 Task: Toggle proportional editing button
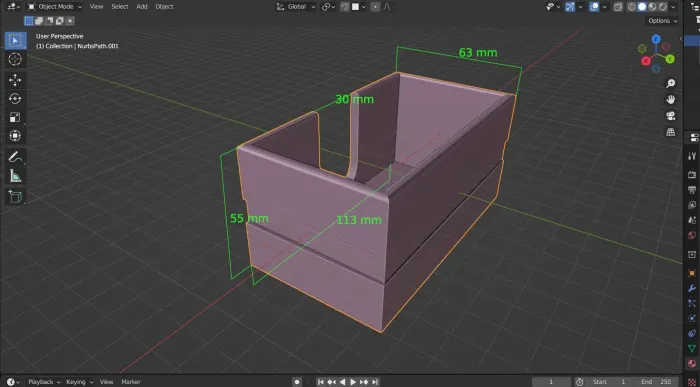tap(375, 7)
